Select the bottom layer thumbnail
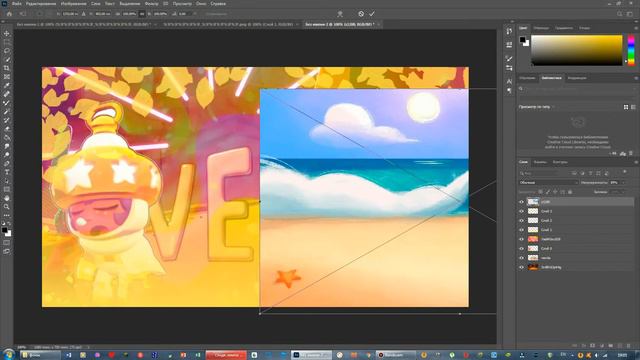640x360 pixels. [x=533, y=267]
